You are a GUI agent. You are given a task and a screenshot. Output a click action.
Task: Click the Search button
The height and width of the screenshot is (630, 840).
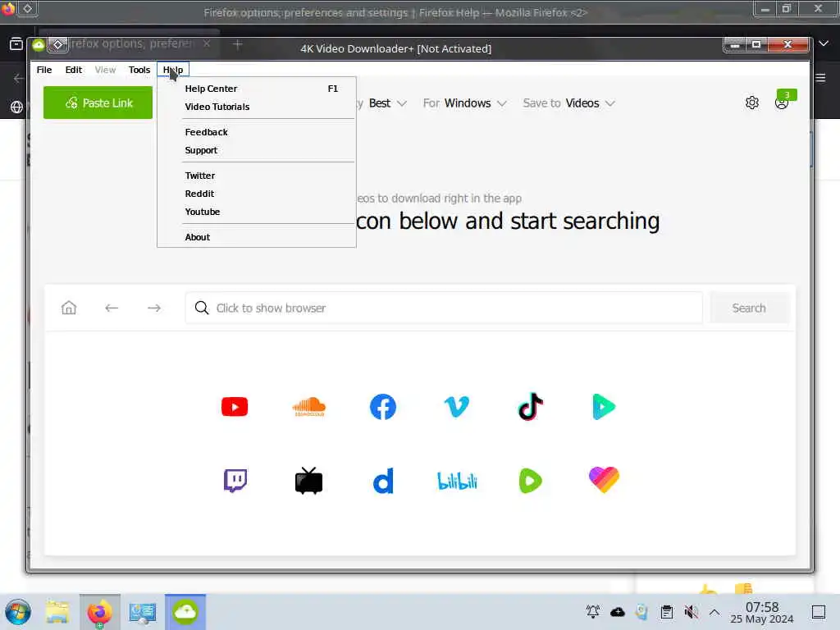(749, 308)
